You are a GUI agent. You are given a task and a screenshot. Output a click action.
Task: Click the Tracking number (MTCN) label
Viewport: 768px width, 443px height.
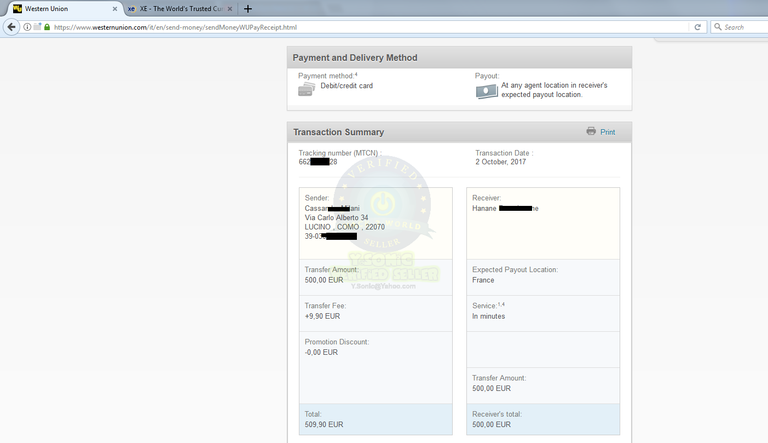[340, 153]
